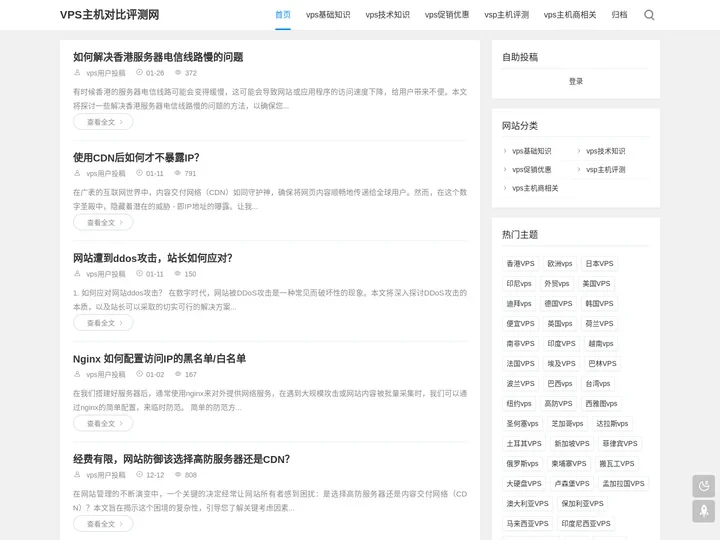This screenshot has width=720, height=540.
Task: Open sidebar category vps促销优惠
Action: click(x=532, y=169)
